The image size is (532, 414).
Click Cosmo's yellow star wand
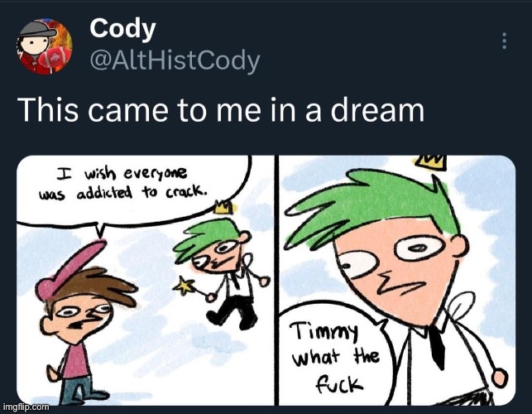point(185,286)
